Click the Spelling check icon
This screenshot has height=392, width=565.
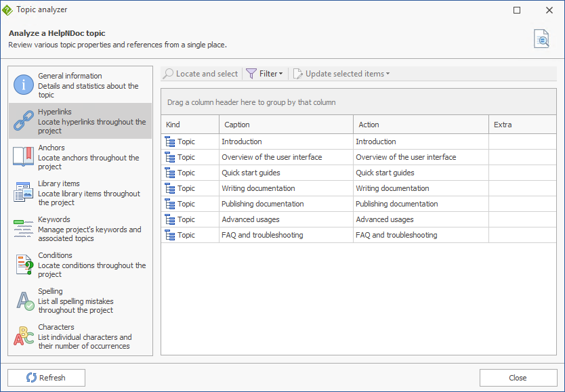pyautogui.click(x=25, y=301)
